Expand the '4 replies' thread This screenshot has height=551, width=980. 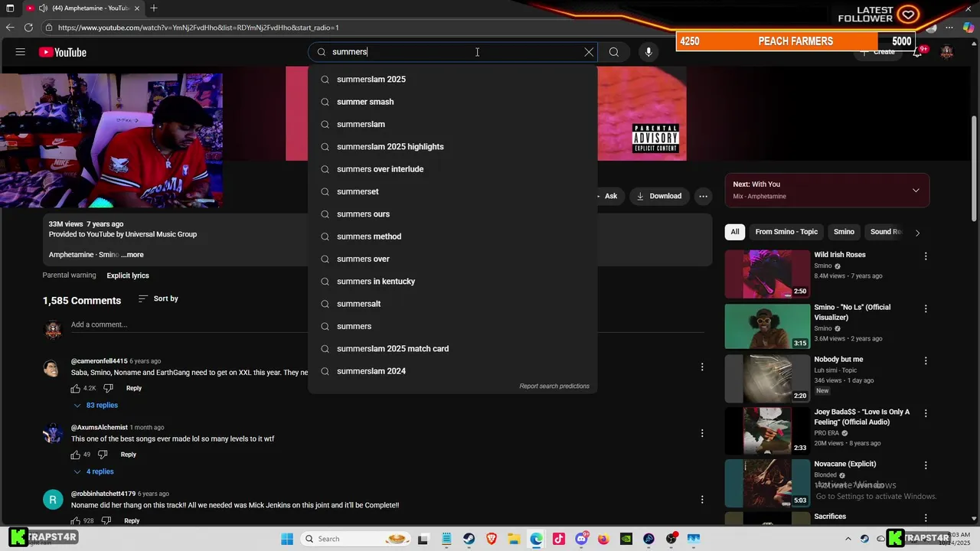point(93,471)
